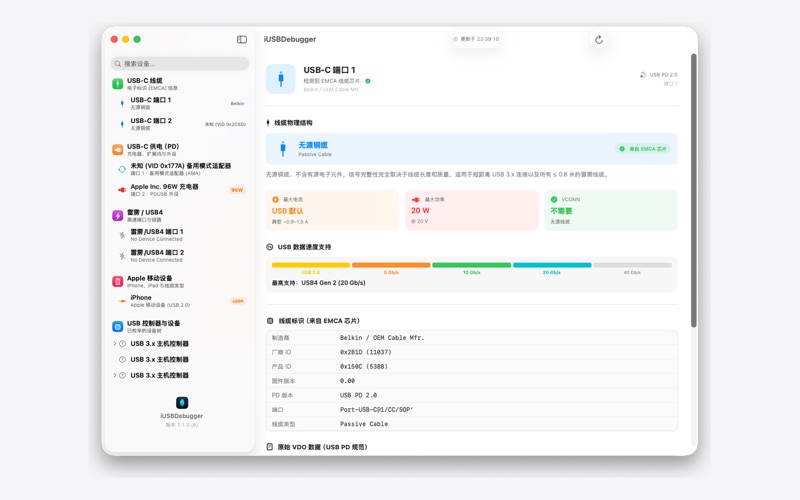Select Apple Inc. 96W 充电器 row
Viewport: 800px width, 500px height.
pyautogui.click(x=180, y=190)
